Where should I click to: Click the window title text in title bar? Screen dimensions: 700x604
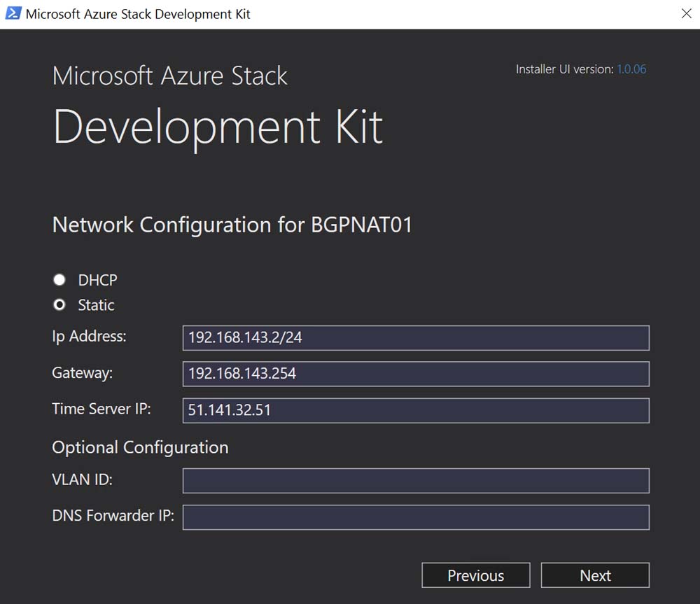pos(138,14)
